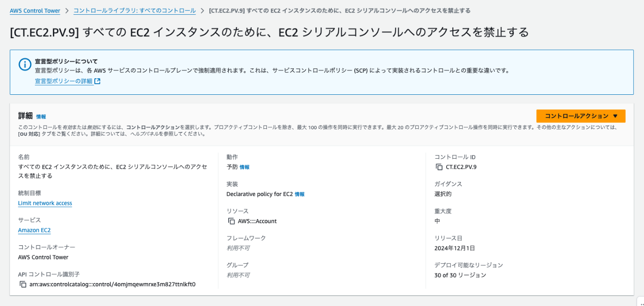The height and width of the screenshot is (306, 644).
Task: Open the コントロールアクション dropdown
Action: 581,116
